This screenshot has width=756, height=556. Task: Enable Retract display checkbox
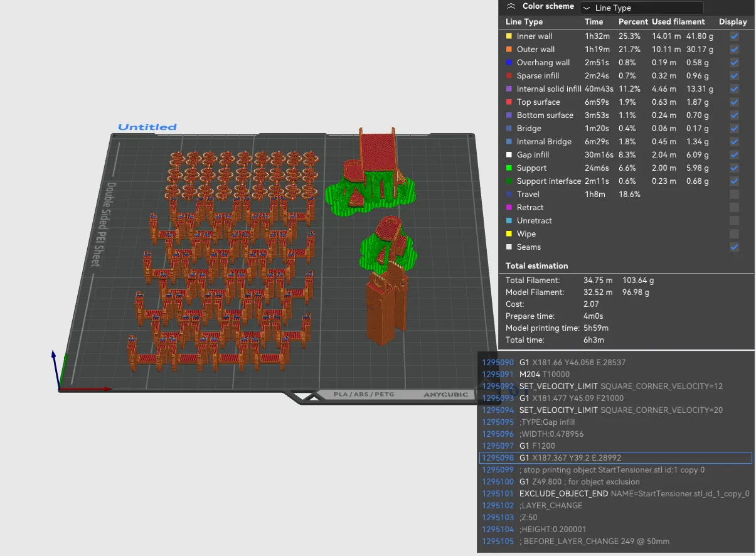[x=734, y=207]
